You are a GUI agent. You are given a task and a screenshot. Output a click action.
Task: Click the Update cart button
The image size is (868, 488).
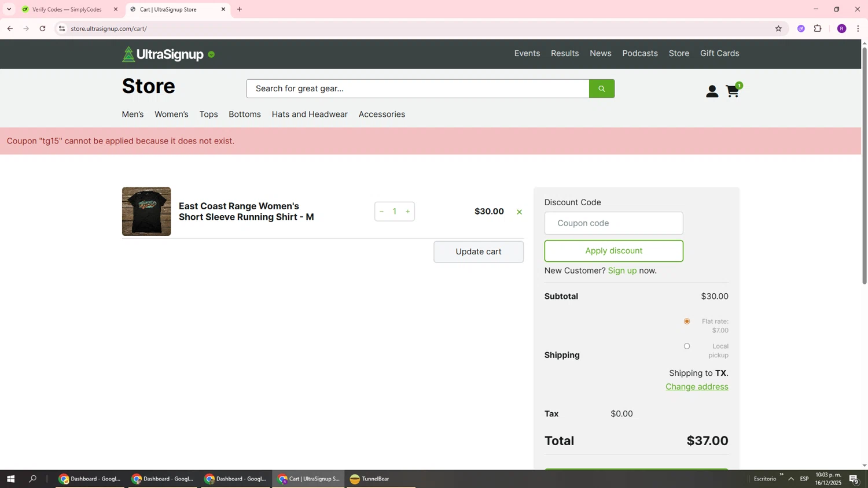(x=479, y=252)
